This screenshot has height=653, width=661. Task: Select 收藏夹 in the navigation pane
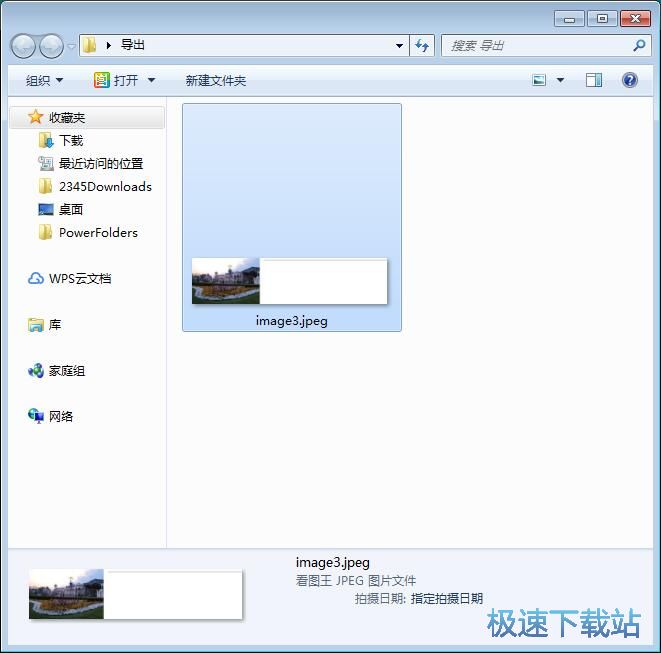click(87, 117)
